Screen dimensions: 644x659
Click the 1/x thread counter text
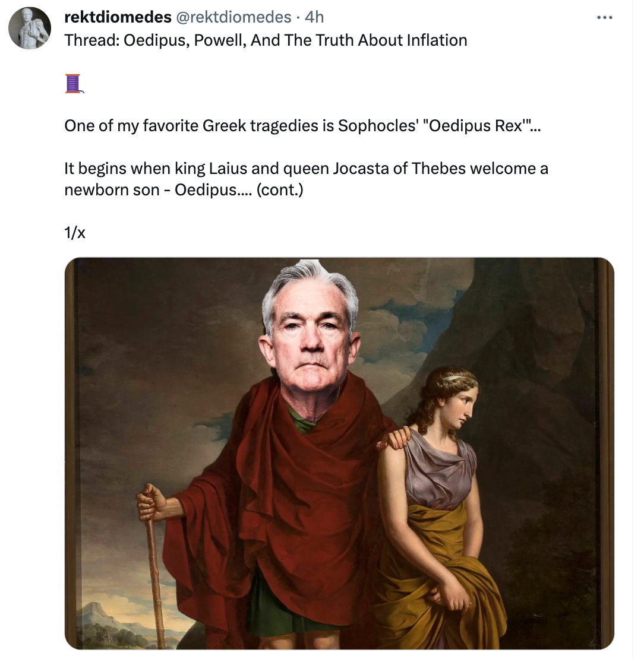click(75, 232)
